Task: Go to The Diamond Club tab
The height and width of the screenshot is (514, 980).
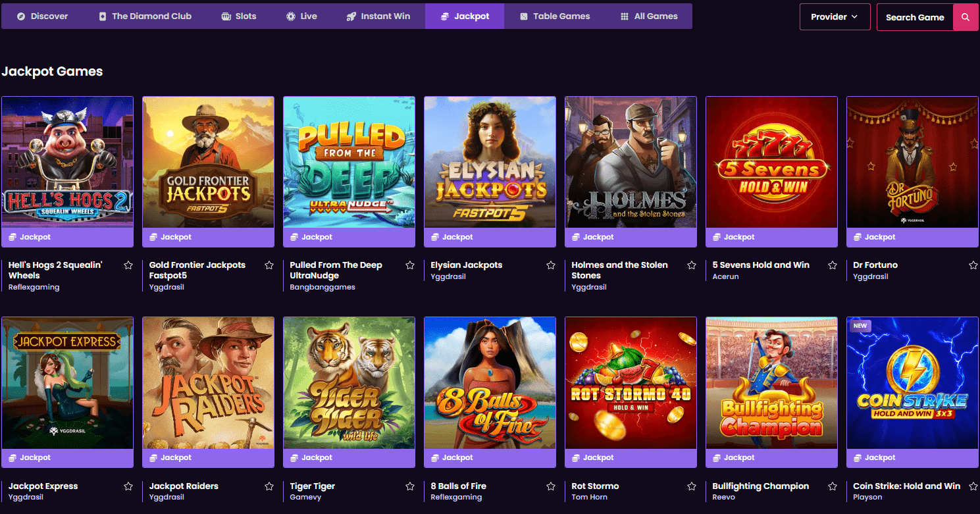Action: point(145,16)
